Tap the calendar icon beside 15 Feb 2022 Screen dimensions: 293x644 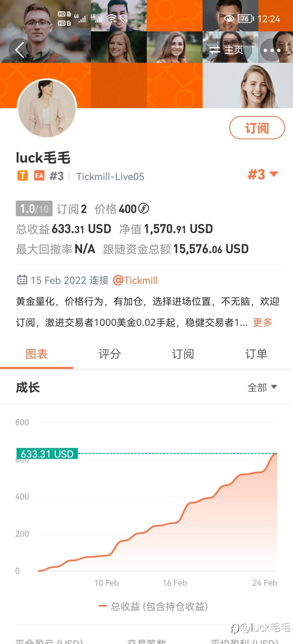(x=22, y=280)
